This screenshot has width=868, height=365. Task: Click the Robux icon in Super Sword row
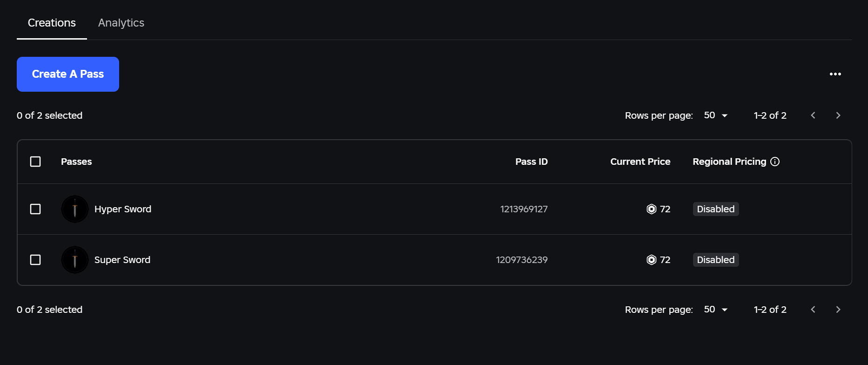point(652,260)
